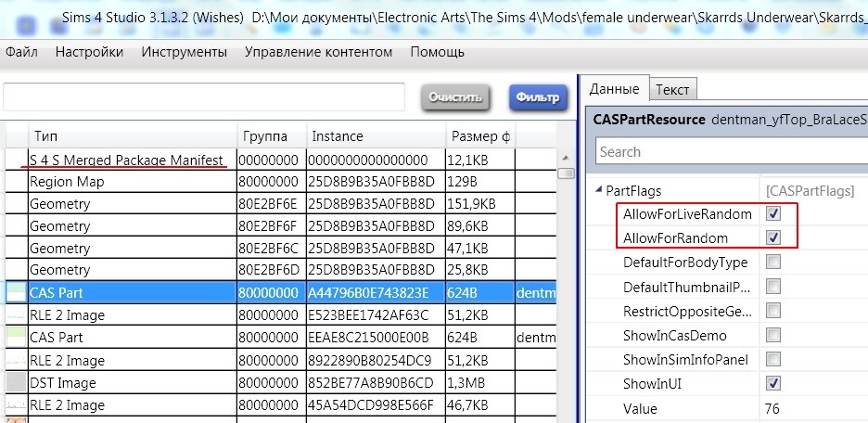Select the RLE 2 Image row E523BEE1742AF63C
This screenshot has width=868, height=423.
click(x=281, y=315)
